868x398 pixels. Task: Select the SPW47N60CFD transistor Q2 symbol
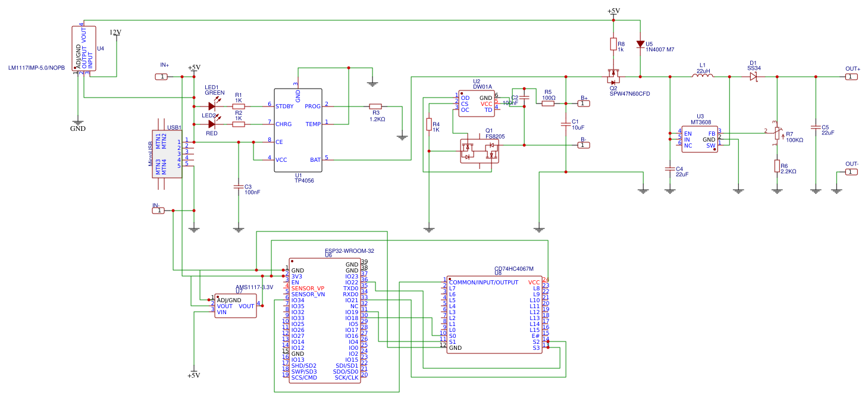point(613,77)
